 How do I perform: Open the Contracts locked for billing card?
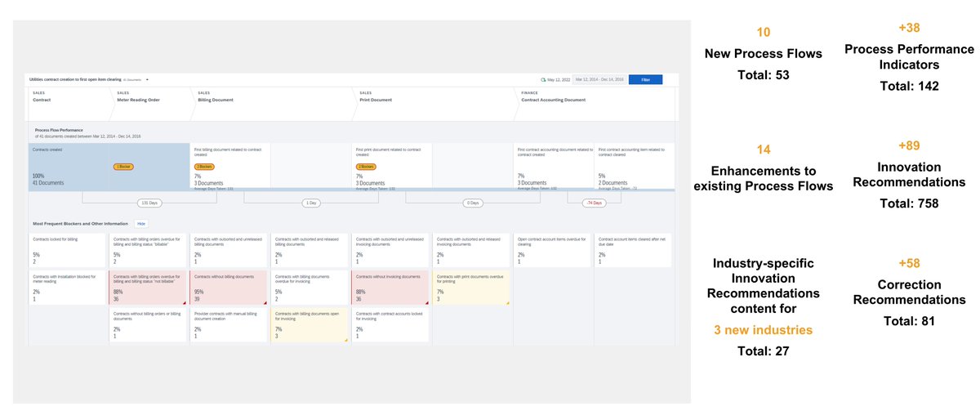(69, 249)
